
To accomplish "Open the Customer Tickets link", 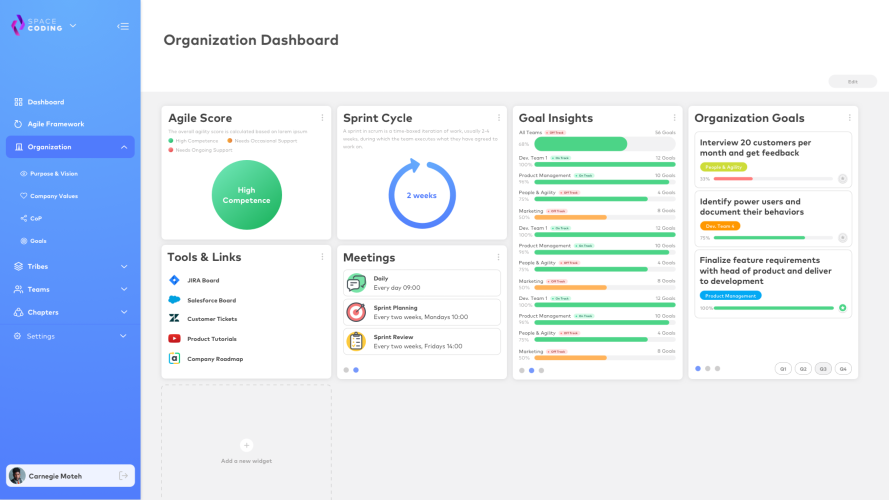I will [212, 319].
